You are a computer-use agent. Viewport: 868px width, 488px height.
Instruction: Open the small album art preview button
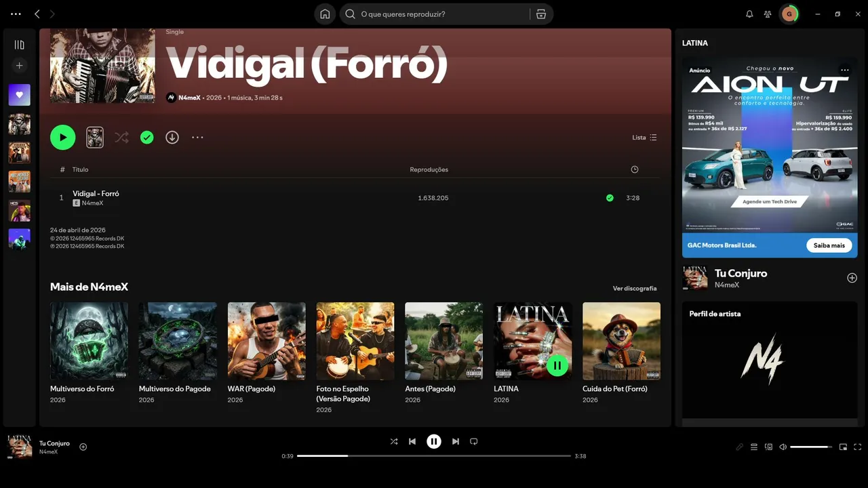click(95, 138)
